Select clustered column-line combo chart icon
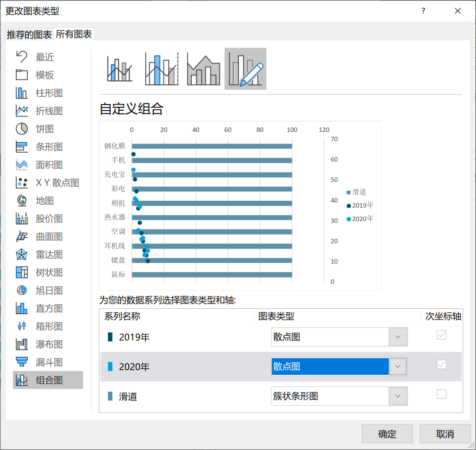The width and height of the screenshot is (476, 450). [119, 69]
